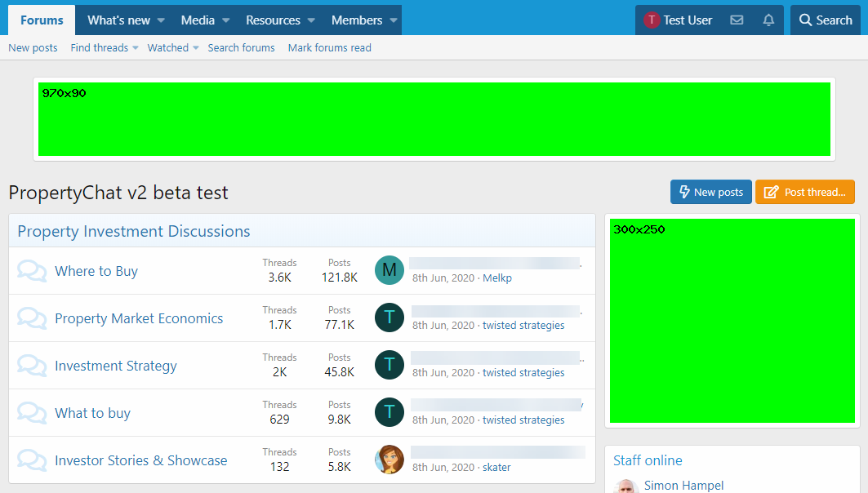Expand the Resources dropdown arrow
The height and width of the screenshot is (493, 868).
(x=311, y=20)
